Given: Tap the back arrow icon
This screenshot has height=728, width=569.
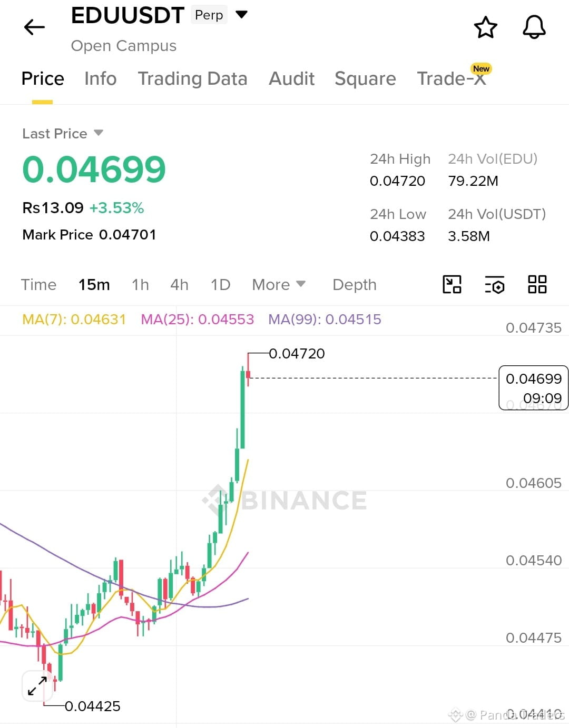Looking at the screenshot, I should click(x=35, y=27).
